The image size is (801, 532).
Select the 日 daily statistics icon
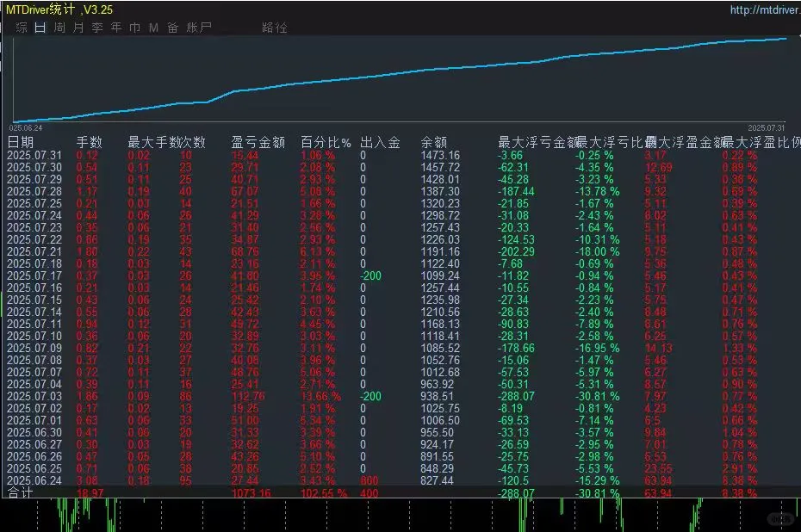[x=38, y=27]
